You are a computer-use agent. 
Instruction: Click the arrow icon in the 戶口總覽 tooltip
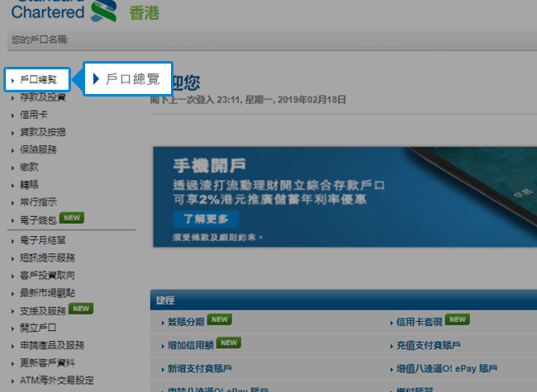(x=97, y=79)
